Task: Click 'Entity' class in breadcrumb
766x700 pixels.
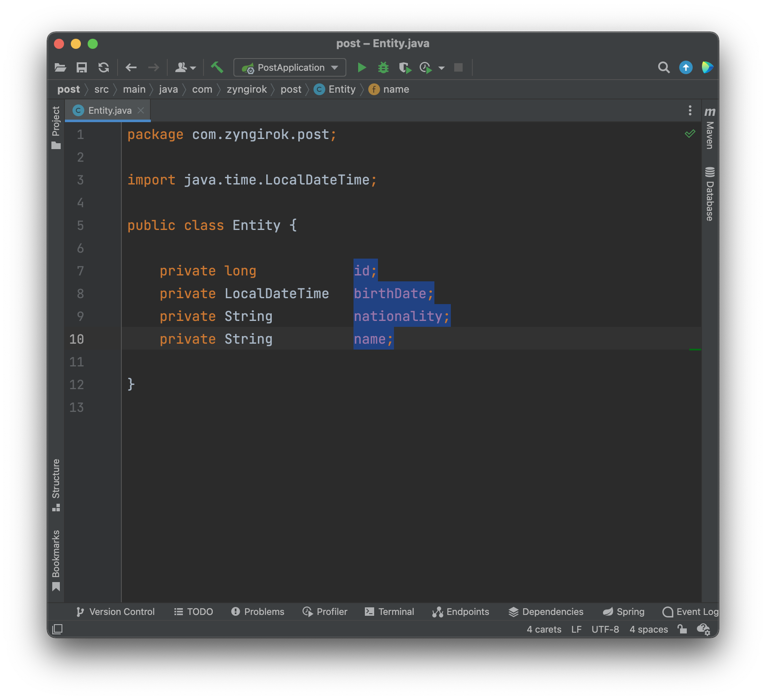Action: [x=335, y=89]
